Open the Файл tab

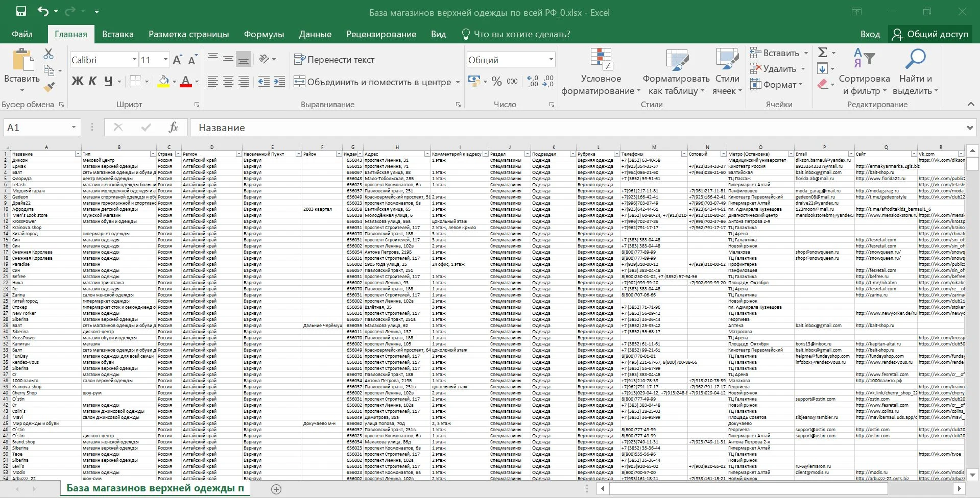[x=22, y=34]
